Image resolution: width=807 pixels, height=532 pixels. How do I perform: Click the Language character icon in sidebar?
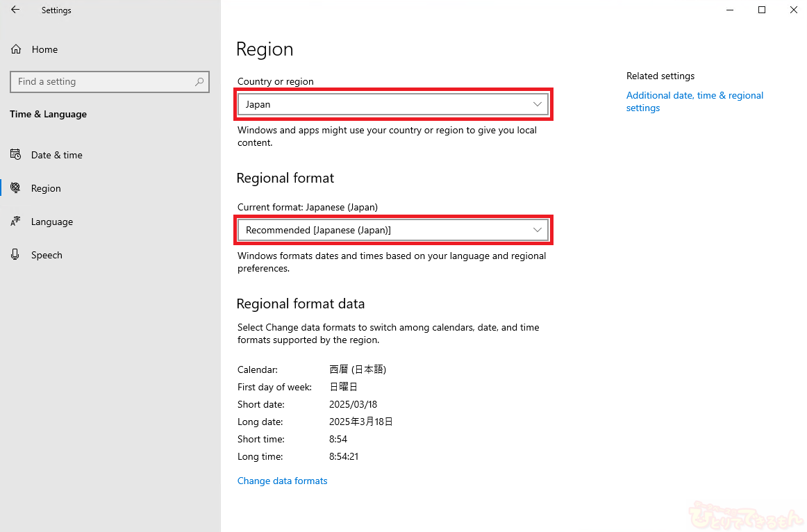(15, 222)
